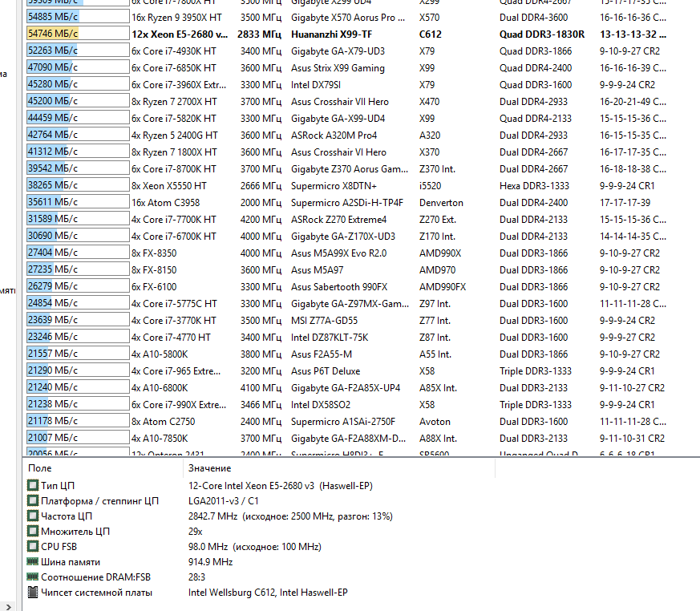Click the chipset icon beside Чипсет системной платы
700x611 pixels.
33,593
